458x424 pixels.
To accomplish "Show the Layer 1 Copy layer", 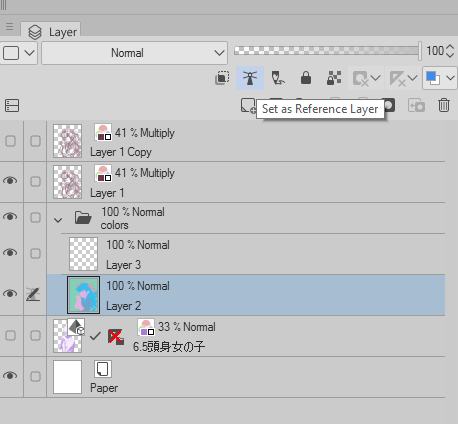I will pos(10,141).
